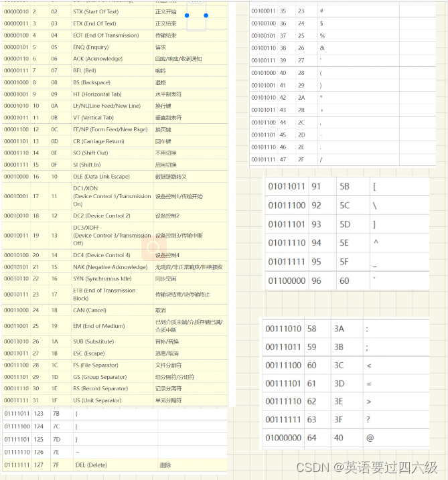
Task: Select 'DC4 (Device Control 4)' text
Action: click(102, 255)
